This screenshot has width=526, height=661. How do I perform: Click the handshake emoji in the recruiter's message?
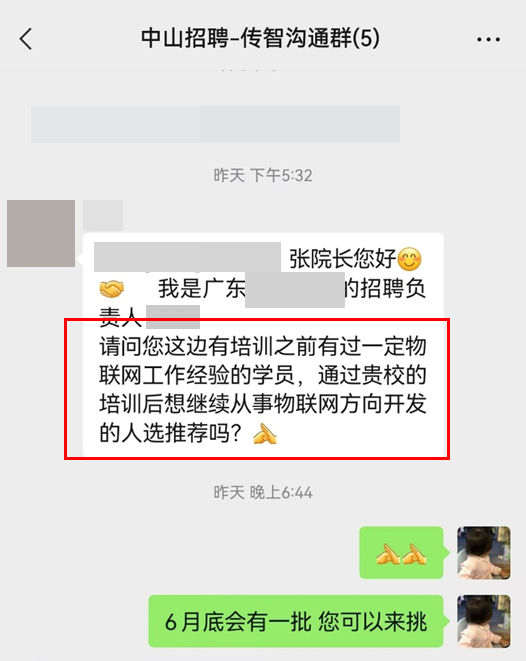[112, 289]
